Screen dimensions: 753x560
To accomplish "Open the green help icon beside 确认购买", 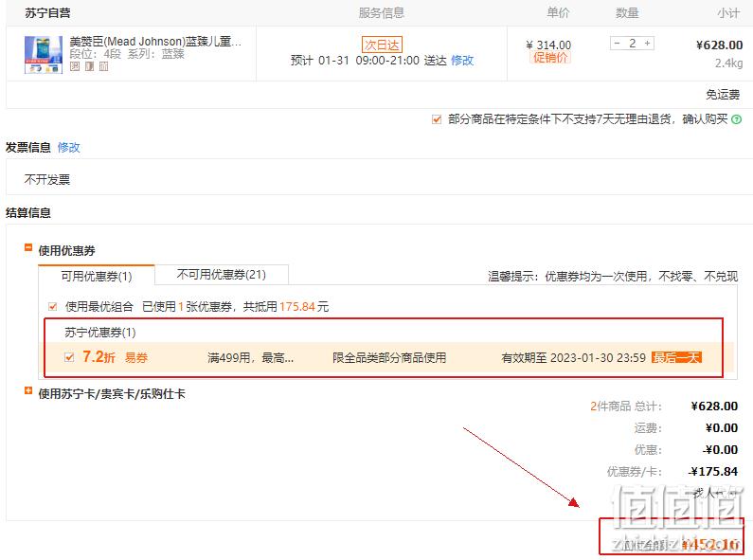I will (736, 119).
